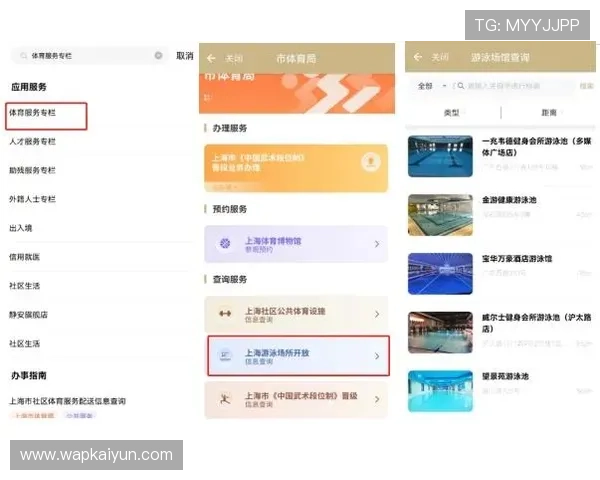Open the 宝华万豪酒店游泳馆 thumbnail
The width and height of the screenshot is (600, 480).
click(x=440, y=274)
